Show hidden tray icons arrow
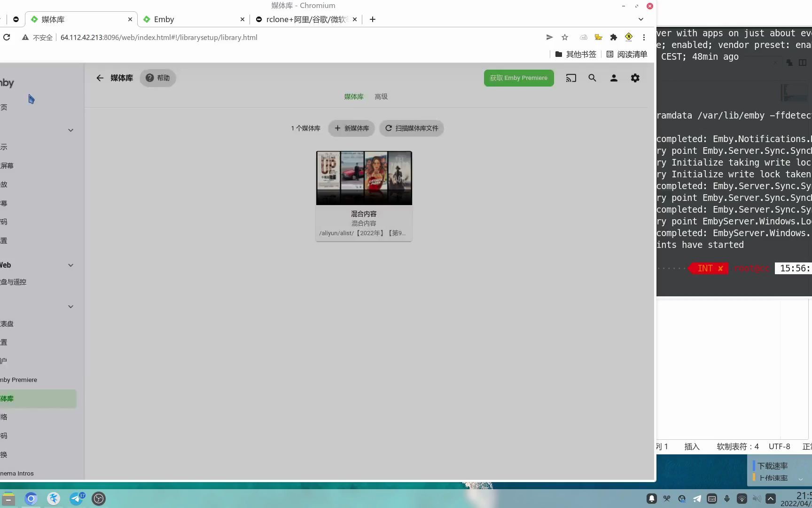812x508 pixels. coord(771,499)
